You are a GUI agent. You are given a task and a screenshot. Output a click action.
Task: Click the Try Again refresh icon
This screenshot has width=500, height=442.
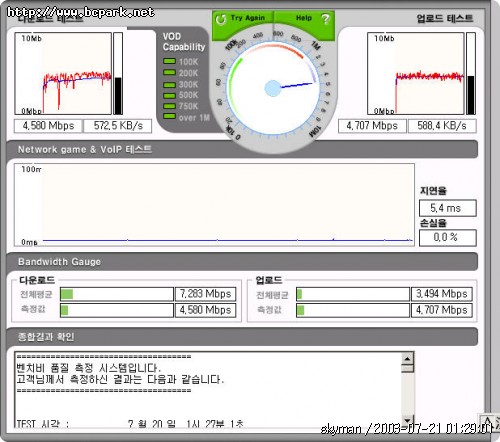click(221, 19)
